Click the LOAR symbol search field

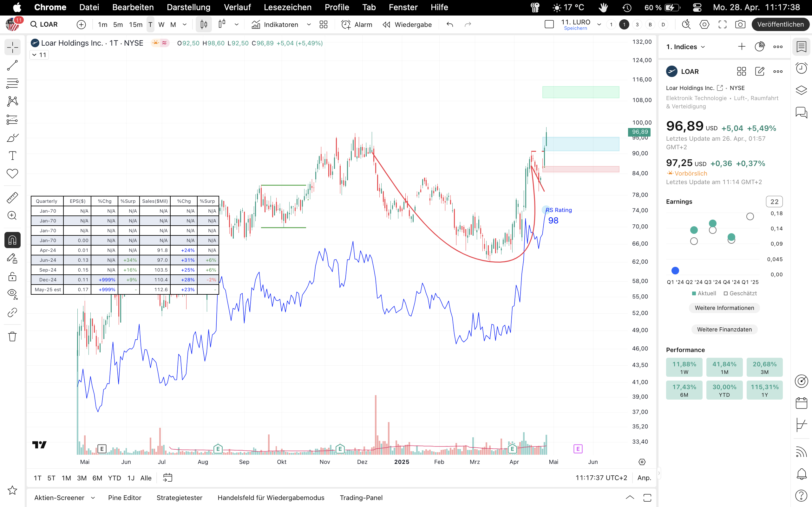pyautogui.click(x=49, y=24)
